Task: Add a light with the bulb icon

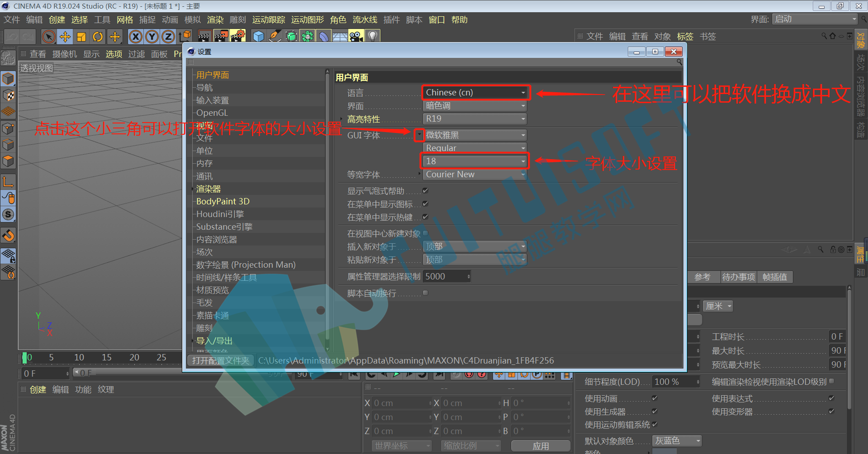Action: (373, 36)
